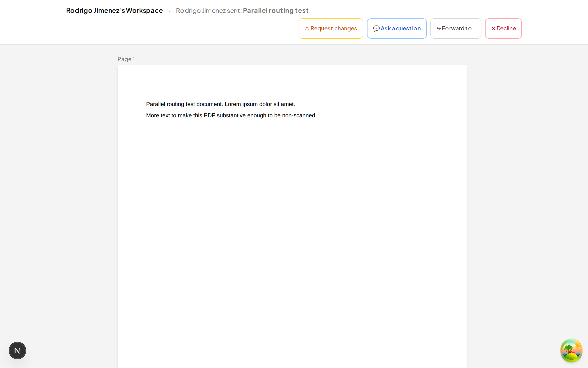588x368 pixels.
Task: Open the Ask a question dialog
Action: 396,29
